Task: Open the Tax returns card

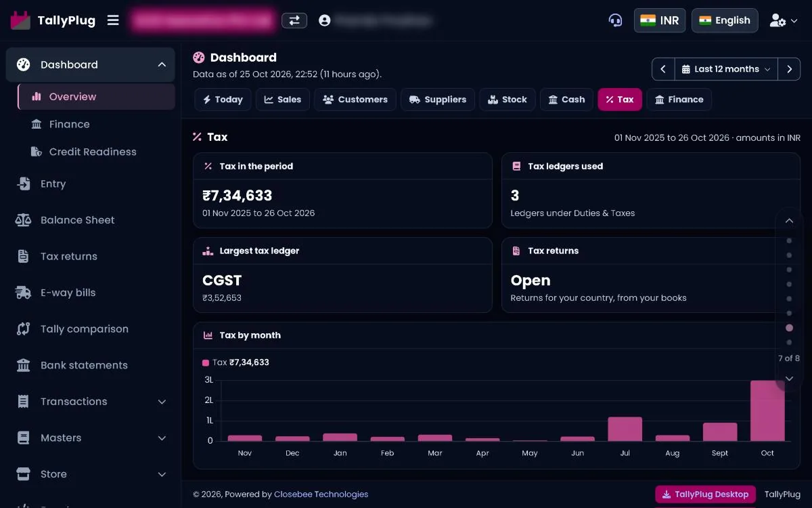Action: coord(651,274)
